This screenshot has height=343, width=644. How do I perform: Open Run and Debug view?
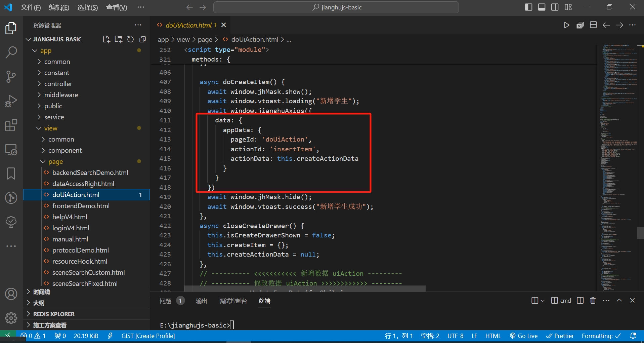click(x=11, y=101)
